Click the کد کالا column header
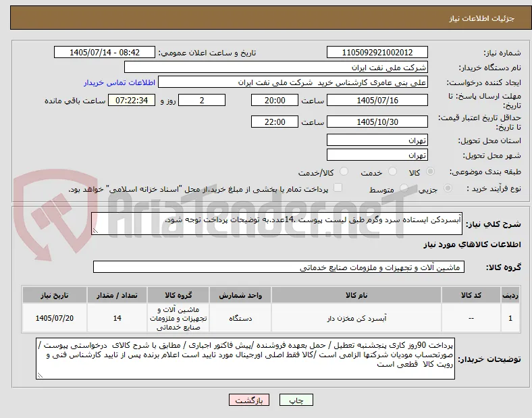The width and height of the screenshot is (532, 418). pyautogui.click(x=471, y=295)
